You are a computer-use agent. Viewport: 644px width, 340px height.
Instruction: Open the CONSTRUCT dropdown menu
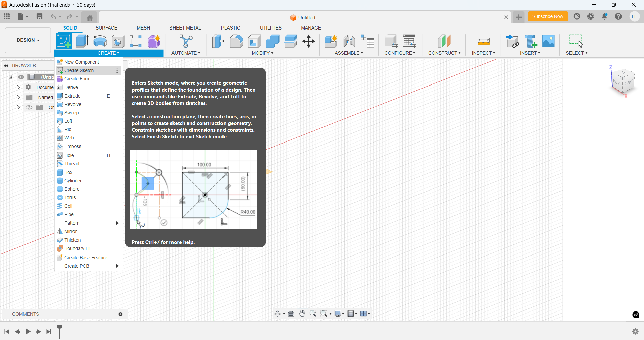(444, 53)
